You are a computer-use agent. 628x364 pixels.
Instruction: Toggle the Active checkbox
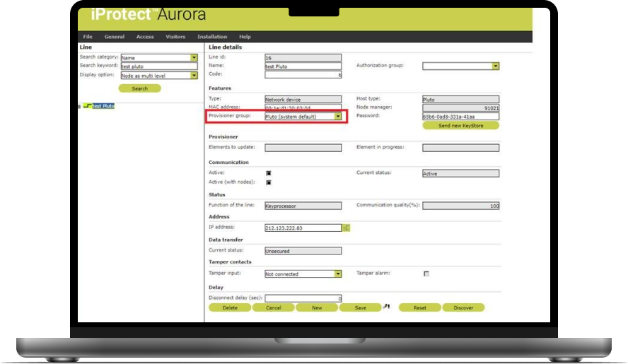269,173
